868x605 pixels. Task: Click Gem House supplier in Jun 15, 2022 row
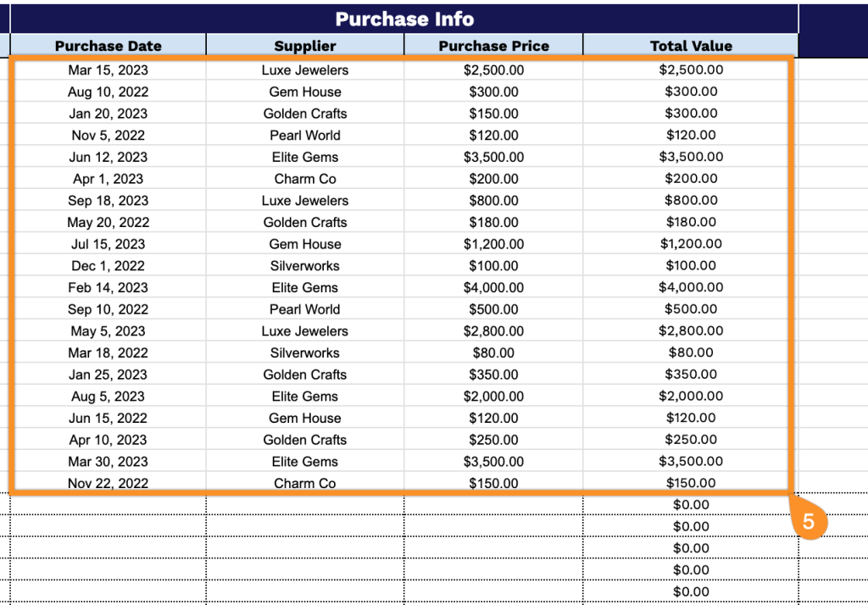click(305, 419)
